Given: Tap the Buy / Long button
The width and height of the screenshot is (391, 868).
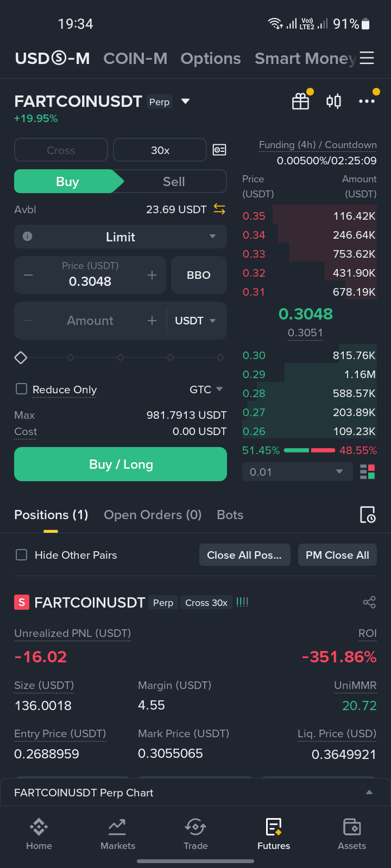Looking at the screenshot, I should click(x=121, y=464).
